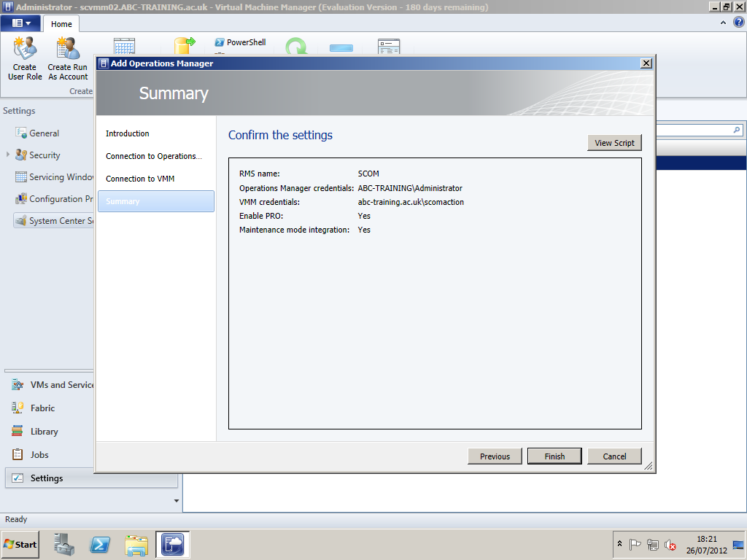Click the muted volume tray icon
This screenshot has width=747, height=560.
[670, 544]
